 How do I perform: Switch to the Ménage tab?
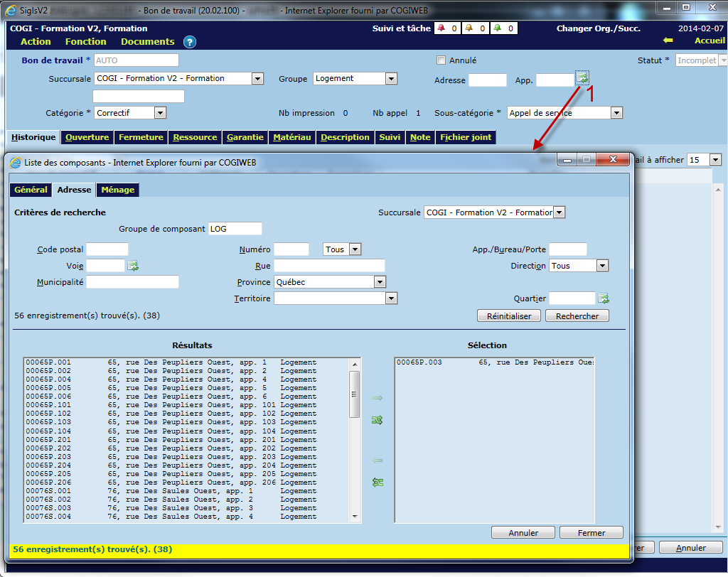point(117,190)
